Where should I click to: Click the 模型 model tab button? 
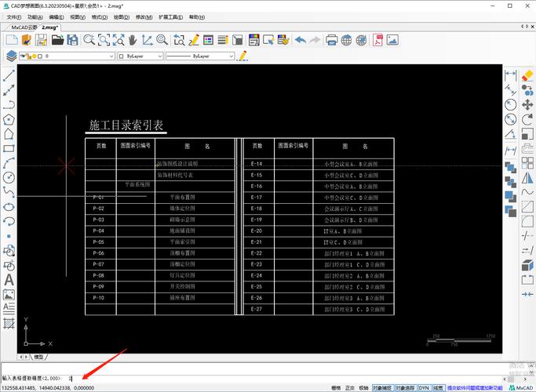coord(37,356)
